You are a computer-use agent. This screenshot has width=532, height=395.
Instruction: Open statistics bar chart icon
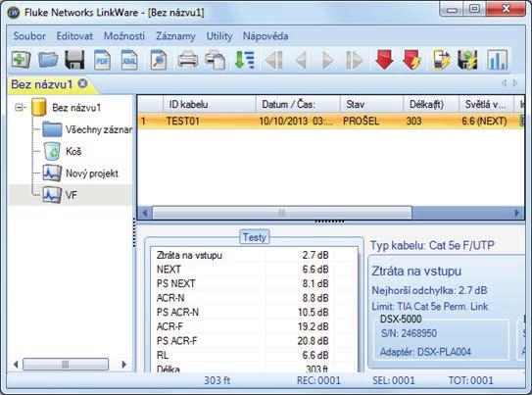tap(497, 60)
